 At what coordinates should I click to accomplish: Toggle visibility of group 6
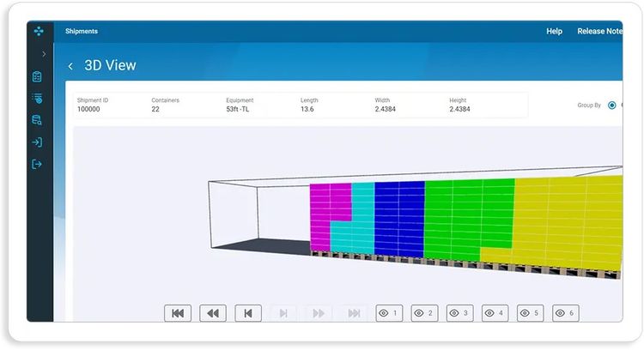[x=565, y=313]
